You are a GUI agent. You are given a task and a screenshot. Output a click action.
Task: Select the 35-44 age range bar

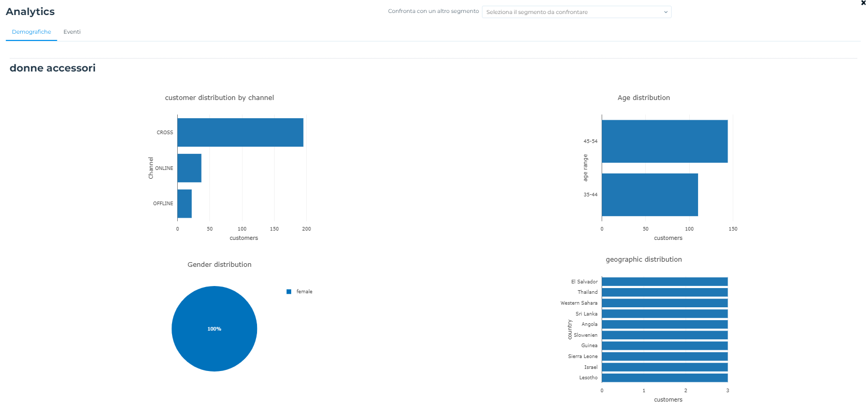click(x=650, y=195)
